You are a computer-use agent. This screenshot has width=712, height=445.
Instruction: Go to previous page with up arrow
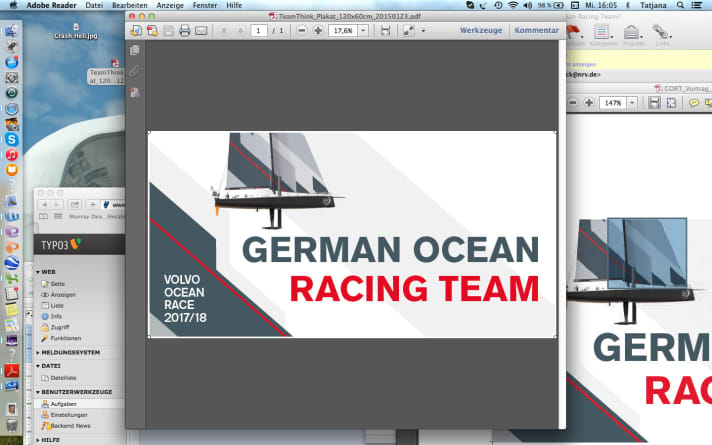coord(223,30)
